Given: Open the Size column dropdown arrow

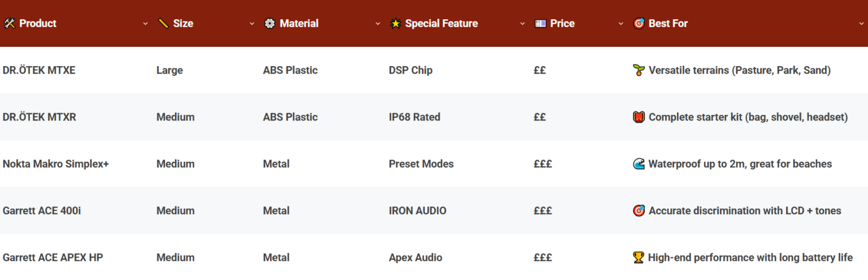Looking at the screenshot, I should (252, 24).
